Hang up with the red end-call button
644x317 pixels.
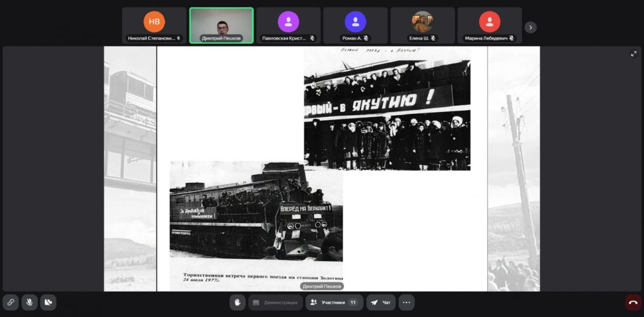point(633,302)
